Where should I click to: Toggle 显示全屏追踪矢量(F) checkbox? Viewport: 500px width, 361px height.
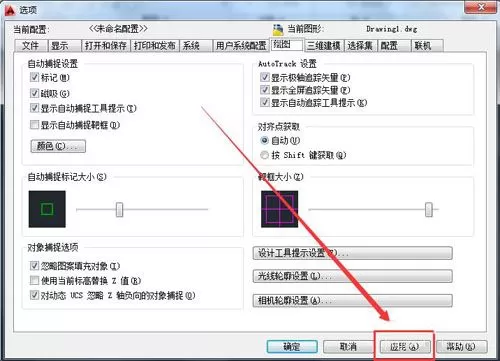(265, 90)
